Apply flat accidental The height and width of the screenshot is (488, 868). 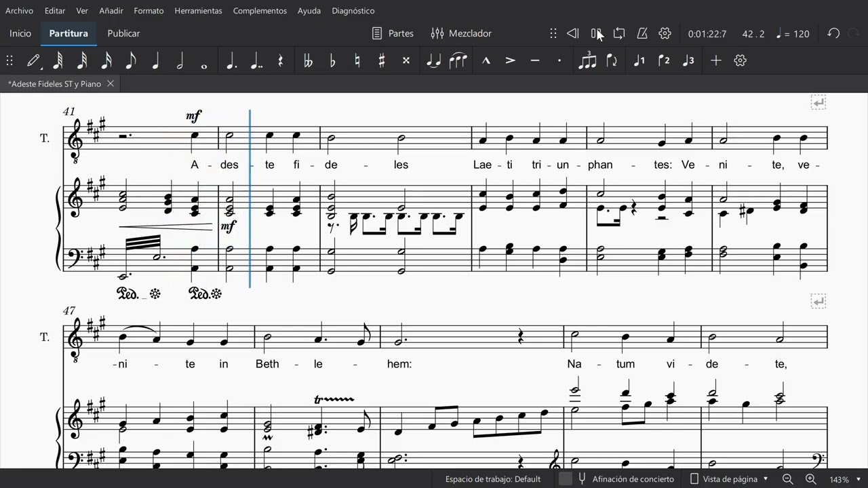332,60
